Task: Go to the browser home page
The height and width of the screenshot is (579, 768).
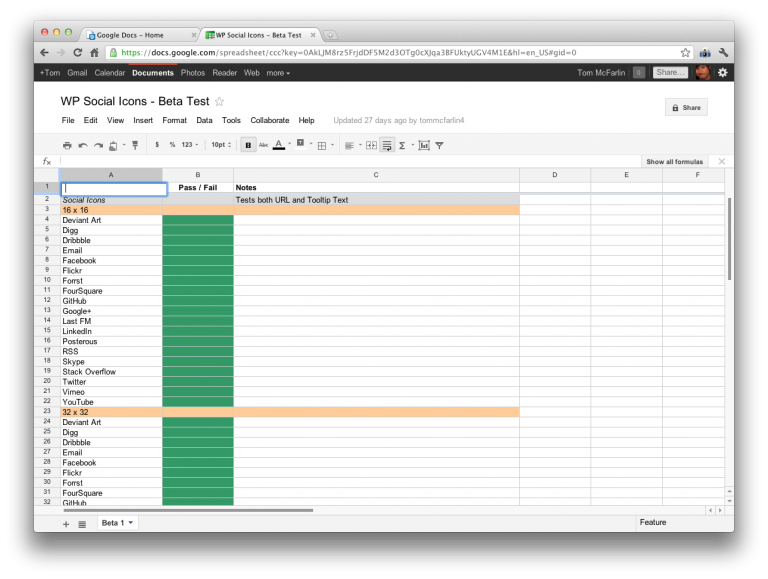Action: (x=95, y=52)
